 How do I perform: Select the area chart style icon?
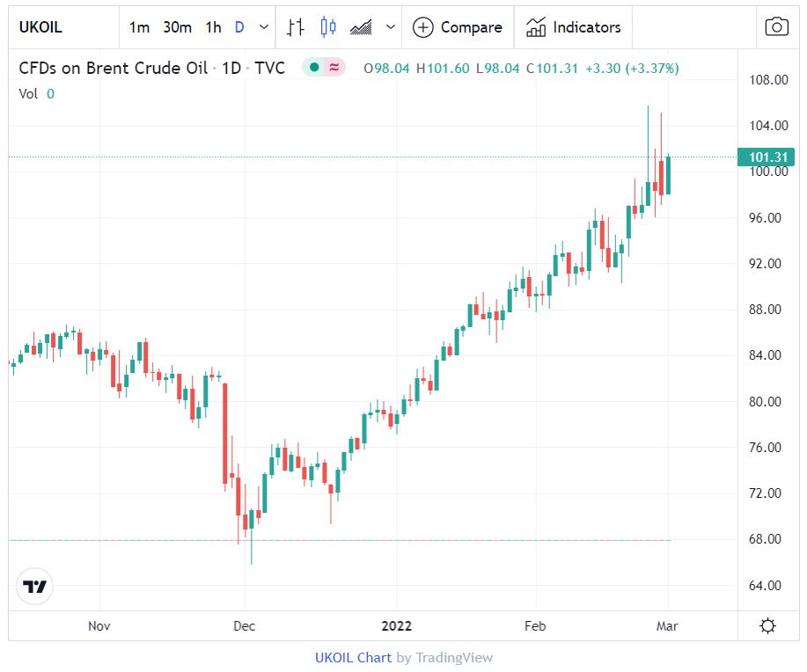click(x=361, y=27)
